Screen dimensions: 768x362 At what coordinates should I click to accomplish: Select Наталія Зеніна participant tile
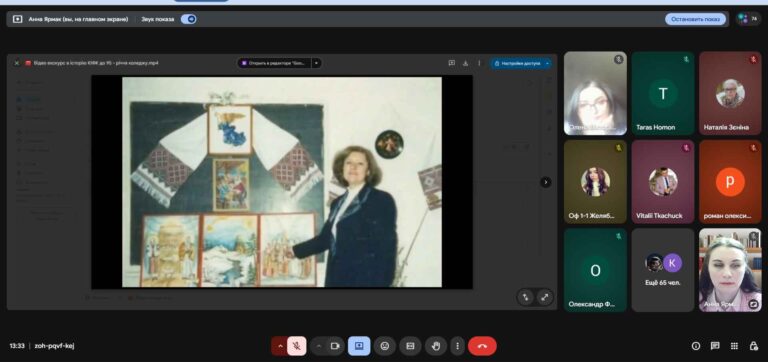(730, 93)
